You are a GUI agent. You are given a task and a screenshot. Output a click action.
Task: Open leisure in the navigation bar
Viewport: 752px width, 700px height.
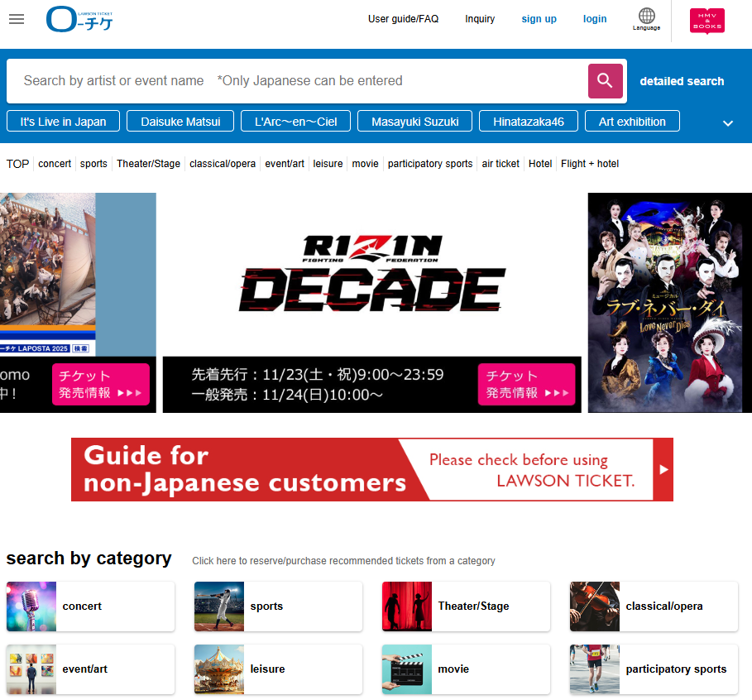pyautogui.click(x=328, y=164)
